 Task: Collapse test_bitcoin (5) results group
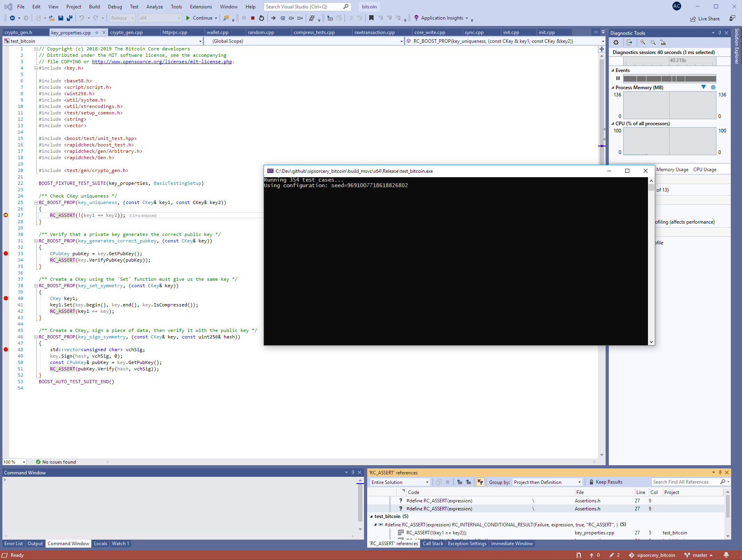click(371, 516)
